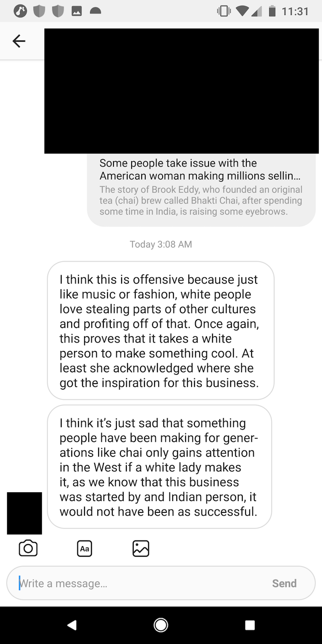Viewport: 322px width, 644px height.
Task: Open the shared Bhakti Chai article link
Action: pos(201,190)
